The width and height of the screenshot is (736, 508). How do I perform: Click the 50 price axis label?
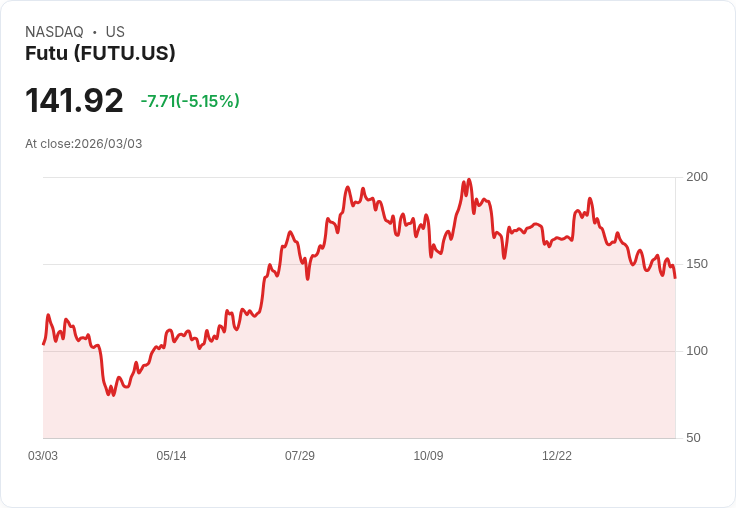(693, 438)
